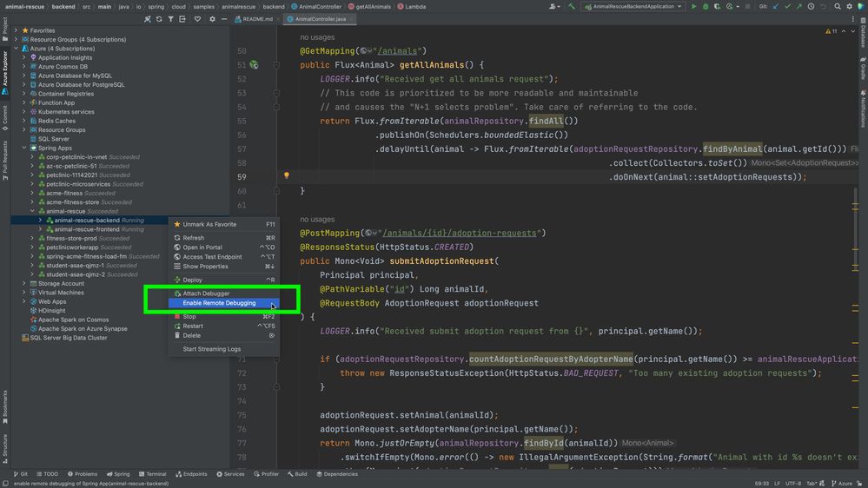Choose Access Test Endpoint menu entry
The width and height of the screenshot is (868, 488).
223,257
